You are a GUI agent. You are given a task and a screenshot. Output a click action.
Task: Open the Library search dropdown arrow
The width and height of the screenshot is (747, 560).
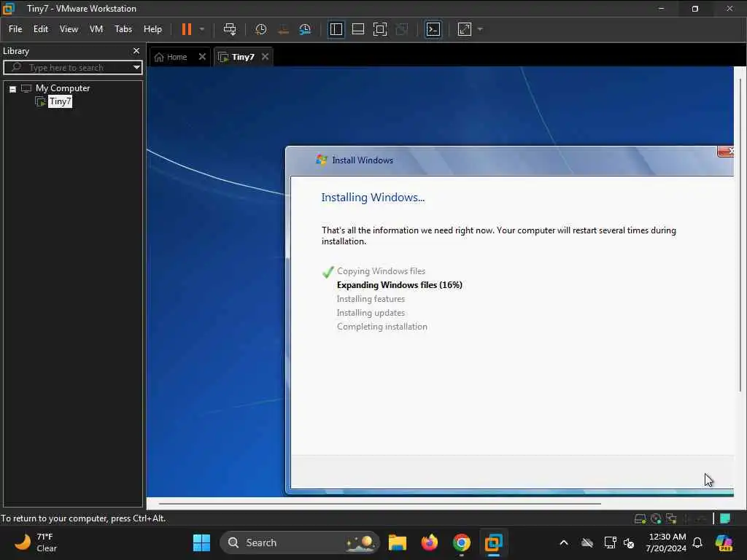(x=136, y=67)
